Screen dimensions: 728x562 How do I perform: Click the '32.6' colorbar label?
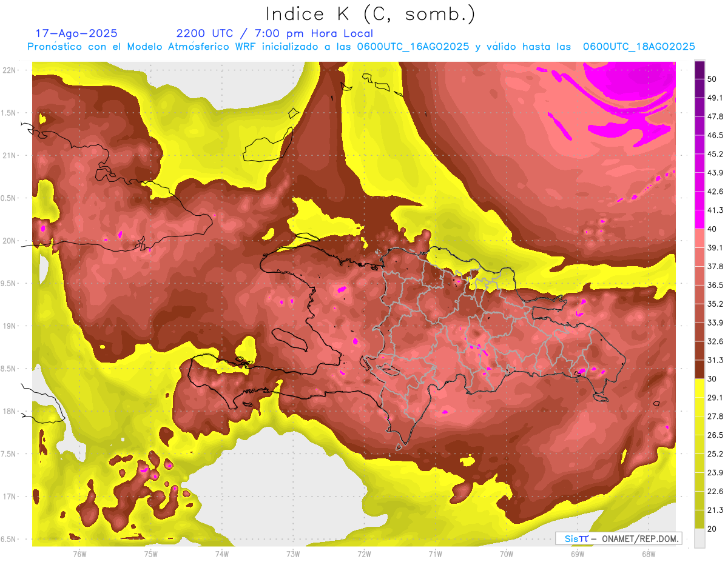coord(715,341)
